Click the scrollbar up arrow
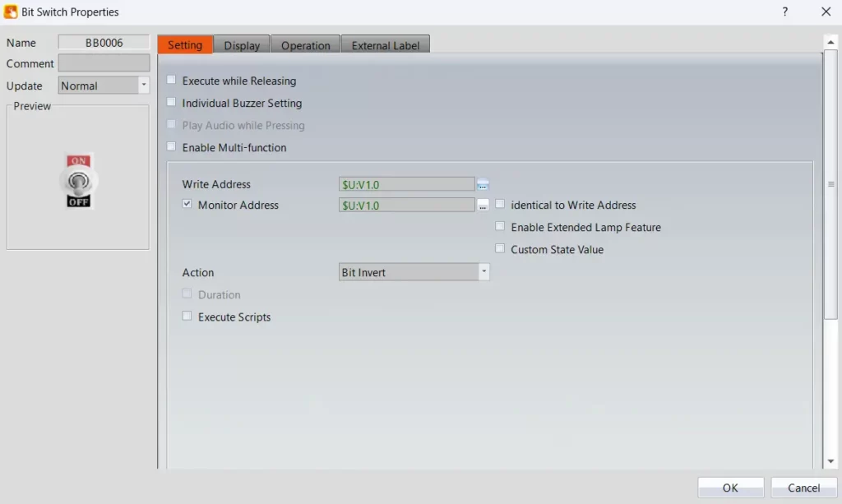 [830, 41]
